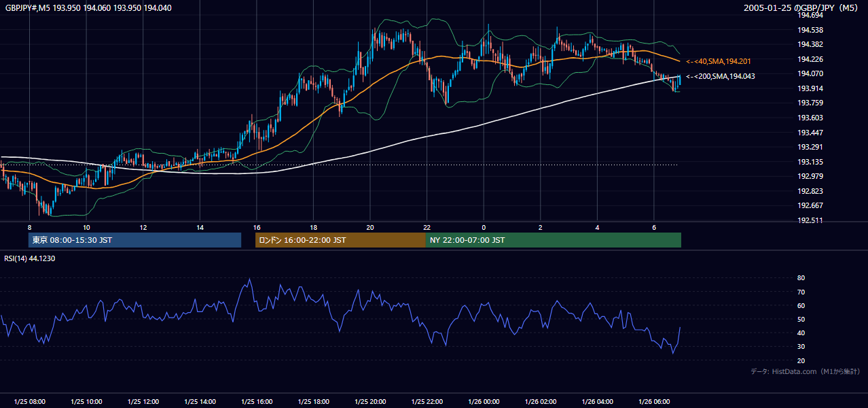Click the 1/25 08:00 time axis label
868x408 pixels.
(30, 402)
